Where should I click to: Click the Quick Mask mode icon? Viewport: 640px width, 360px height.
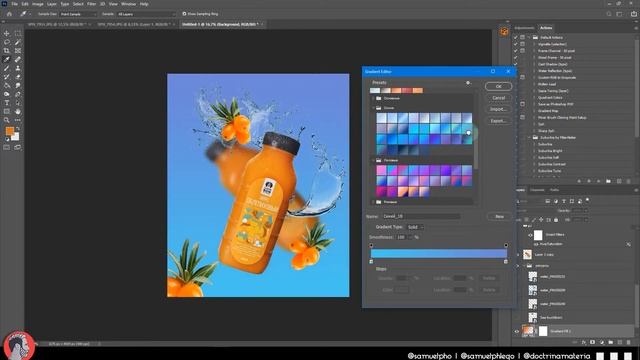(7, 147)
